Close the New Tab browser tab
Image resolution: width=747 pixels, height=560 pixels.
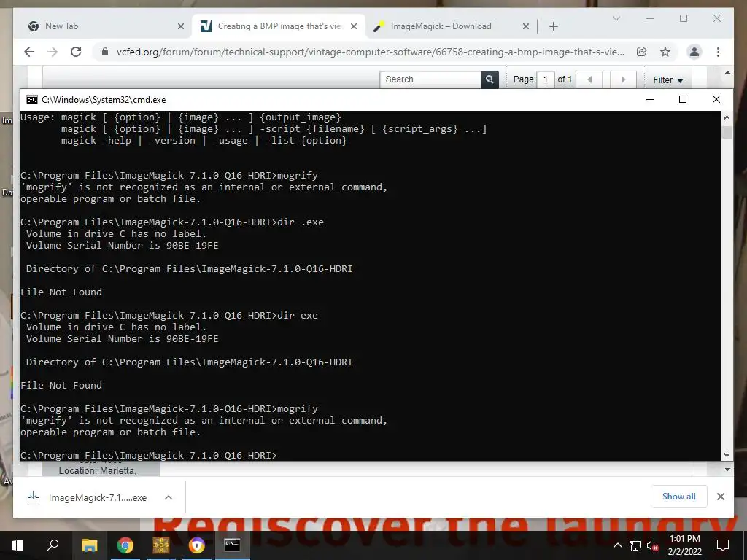click(x=181, y=26)
